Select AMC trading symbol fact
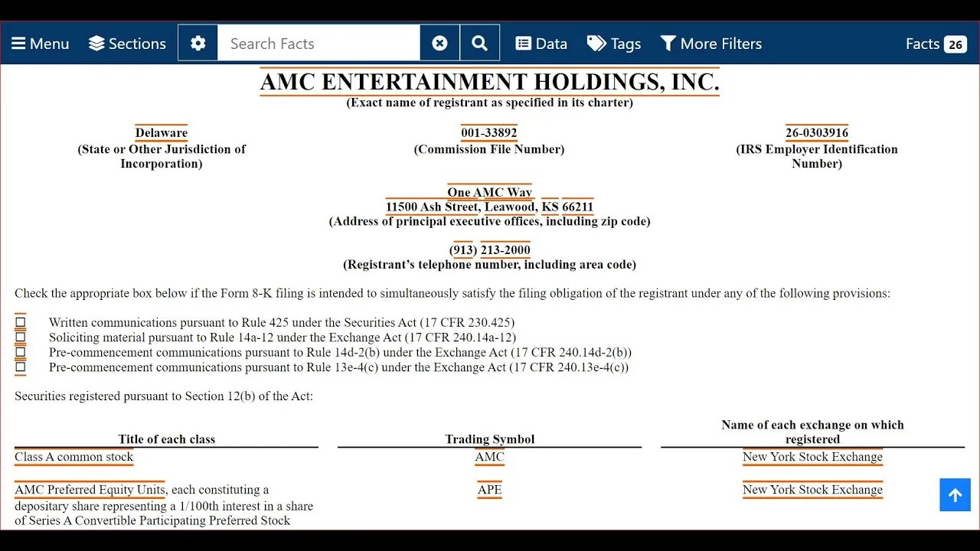Screen dimensions: 980x551 (489, 457)
